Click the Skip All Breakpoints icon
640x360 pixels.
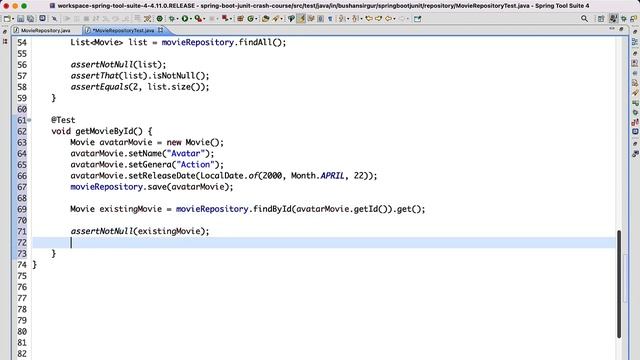tap(54, 19)
